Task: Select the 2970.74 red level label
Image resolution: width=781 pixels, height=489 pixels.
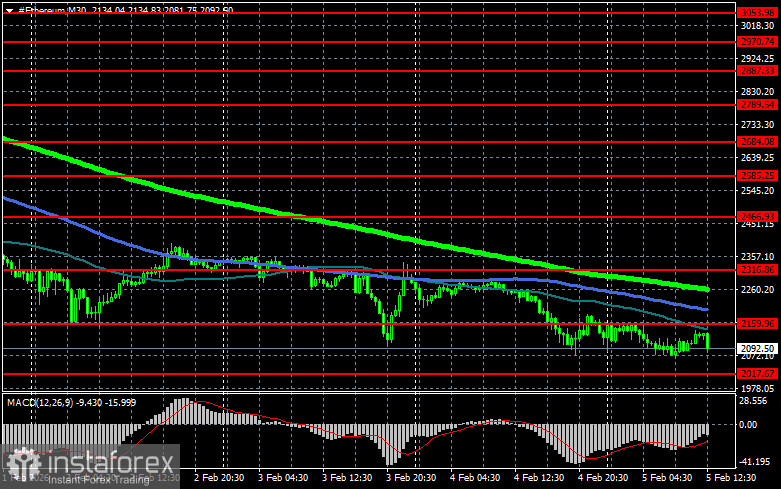Action: point(758,42)
